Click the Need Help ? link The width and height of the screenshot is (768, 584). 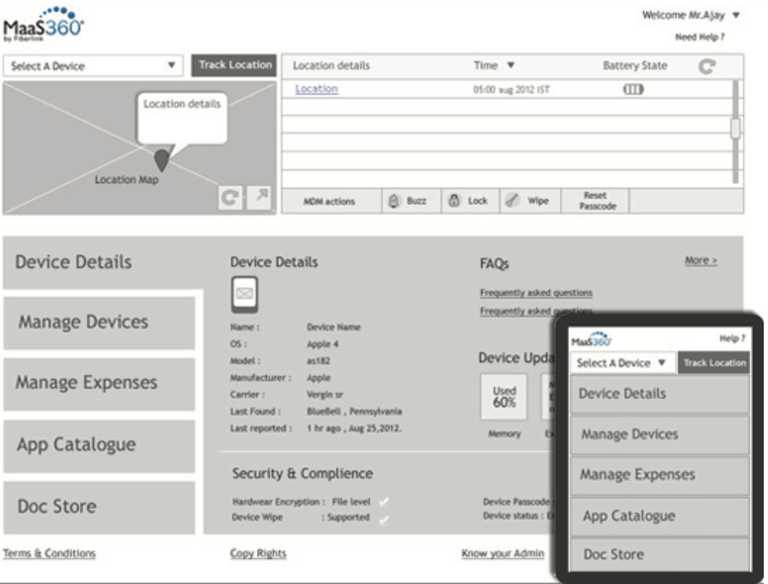pyautogui.click(x=699, y=37)
